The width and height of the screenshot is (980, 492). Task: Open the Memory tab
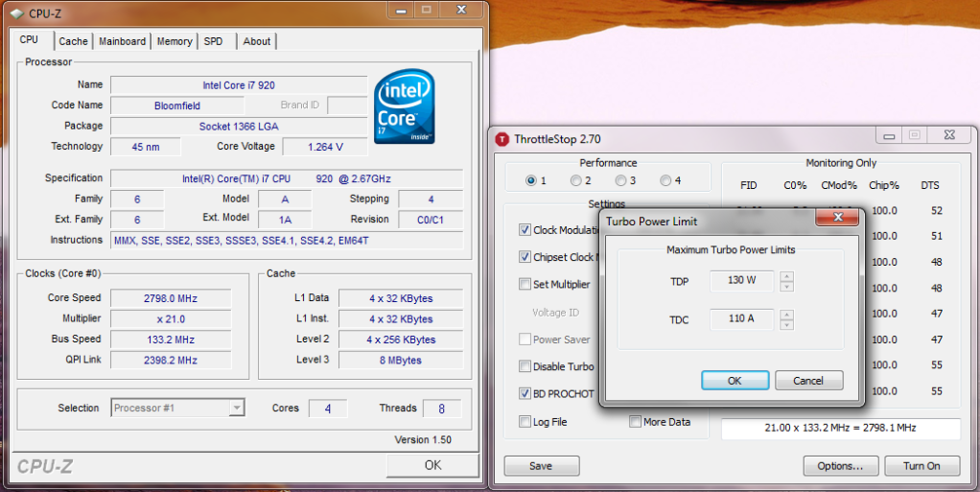[175, 41]
